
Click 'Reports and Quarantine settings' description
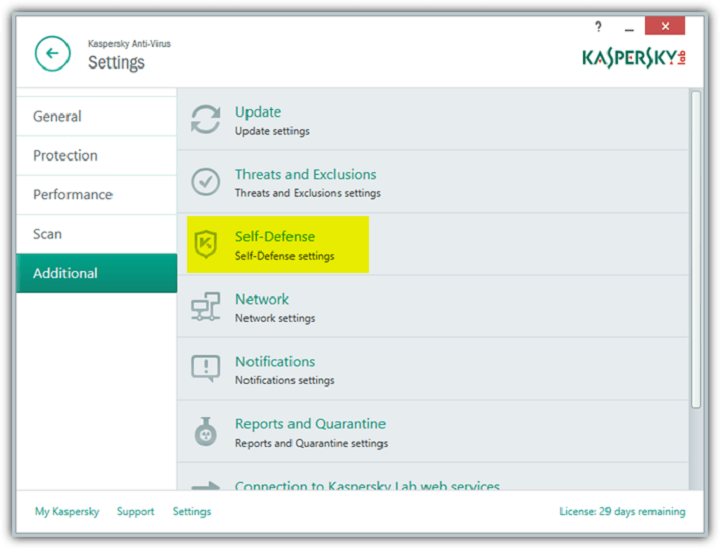[x=311, y=443]
